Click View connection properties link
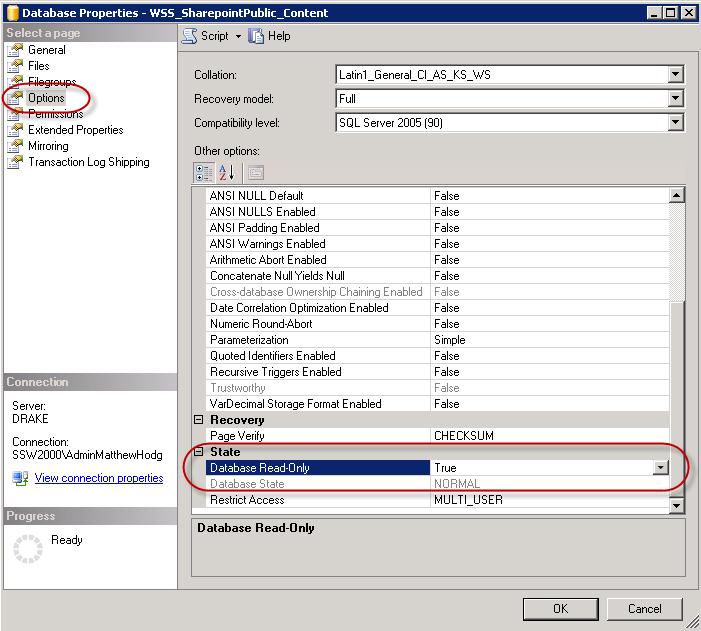This screenshot has height=631, width=701. [98, 478]
